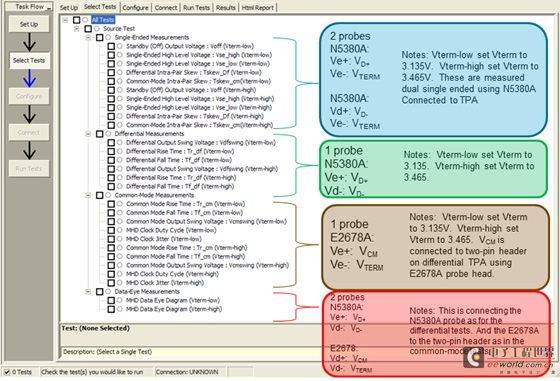Select MHD Clock Jitter (Vterm-high)

click(x=165, y=283)
